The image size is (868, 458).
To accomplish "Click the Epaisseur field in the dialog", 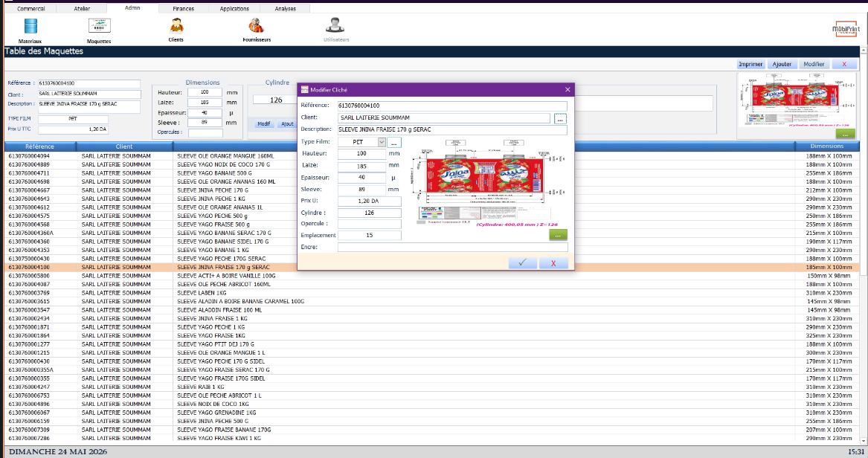I will pos(361,178).
